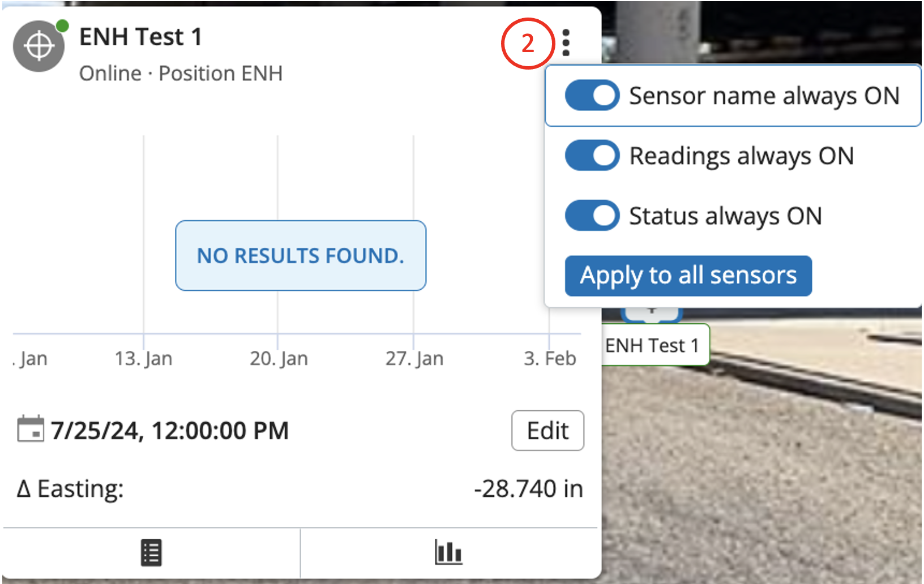The height and width of the screenshot is (584, 924).
Task: Click the calendar icon beside the date
Action: [x=31, y=429]
